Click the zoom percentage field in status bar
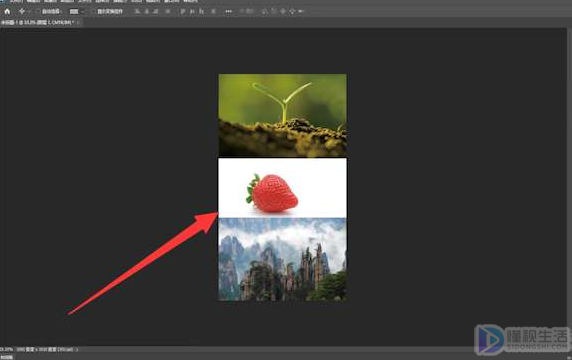Screen dimensions: 572x360 (6, 349)
